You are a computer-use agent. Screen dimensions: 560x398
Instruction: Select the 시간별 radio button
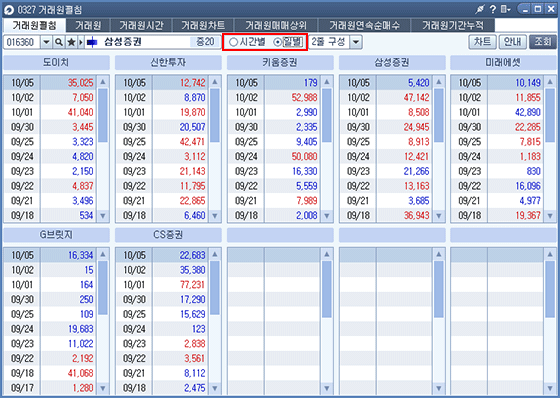coord(233,42)
